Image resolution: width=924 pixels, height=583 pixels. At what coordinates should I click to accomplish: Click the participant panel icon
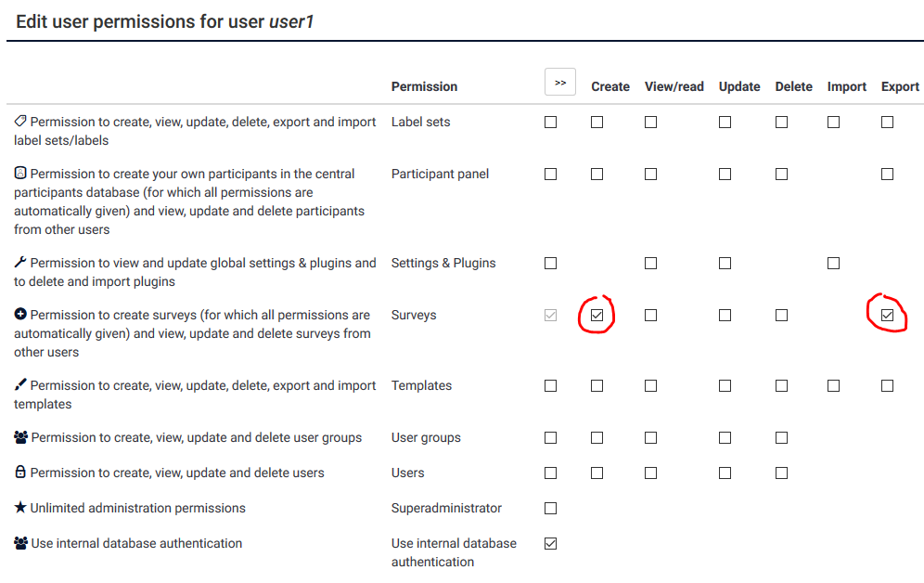point(20,174)
